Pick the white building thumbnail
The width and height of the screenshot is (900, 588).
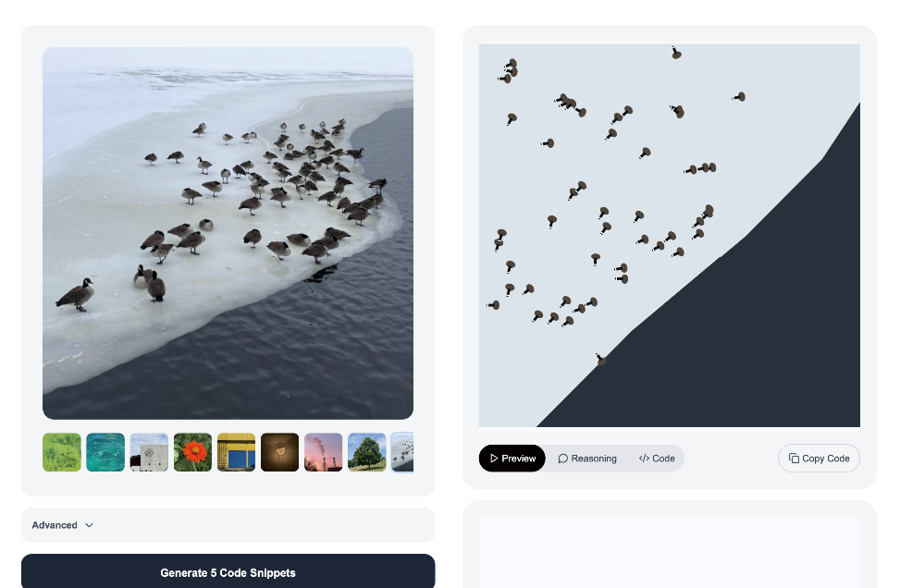[149, 452]
